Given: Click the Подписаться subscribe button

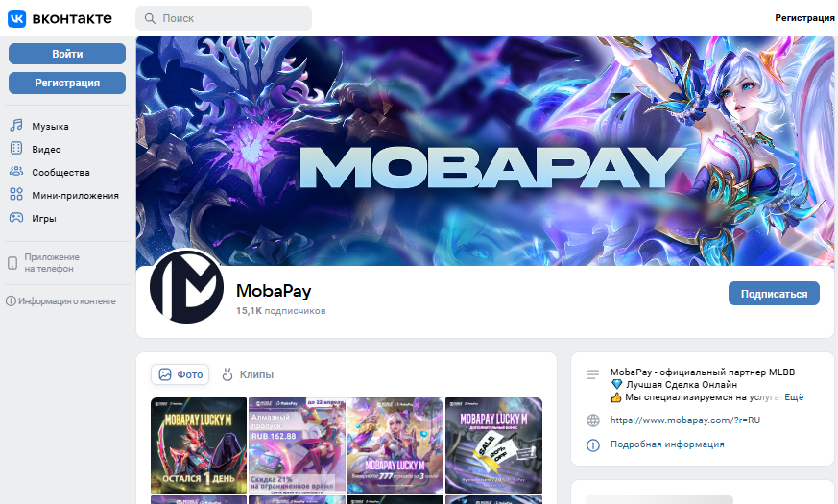Looking at the screenshot, I should click(774, 294).
